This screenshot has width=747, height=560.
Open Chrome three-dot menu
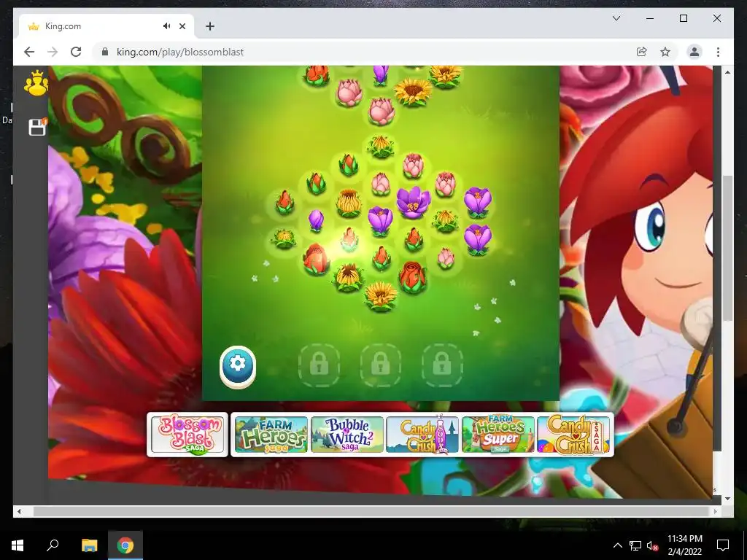pos(718,52)
